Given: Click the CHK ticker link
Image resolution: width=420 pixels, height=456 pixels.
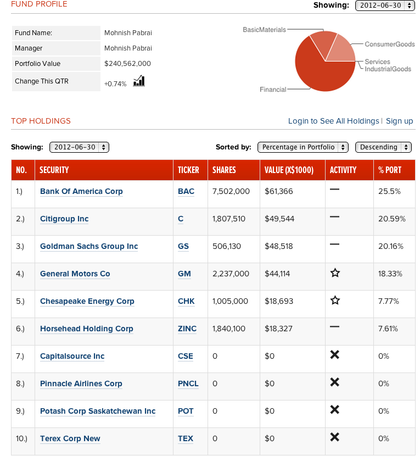Looking at the screenshot, I should (186, 301).
